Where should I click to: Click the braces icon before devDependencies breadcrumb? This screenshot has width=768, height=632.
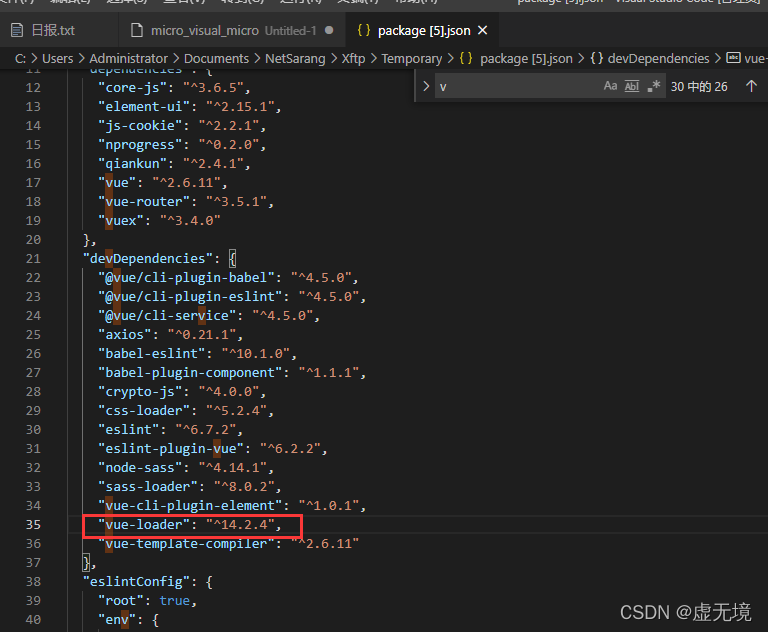point(596,58)
